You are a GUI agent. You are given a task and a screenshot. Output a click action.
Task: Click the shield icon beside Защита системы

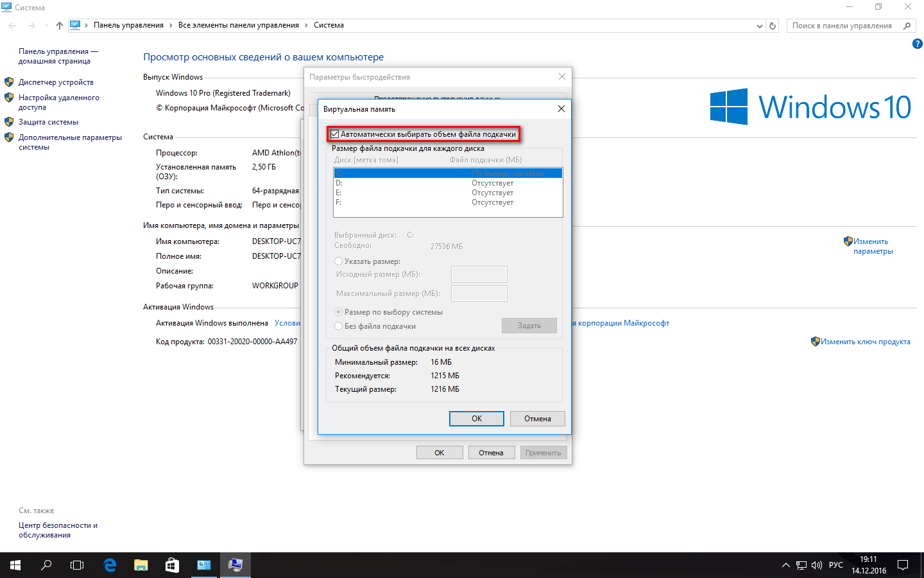click(x=9, y=122)
